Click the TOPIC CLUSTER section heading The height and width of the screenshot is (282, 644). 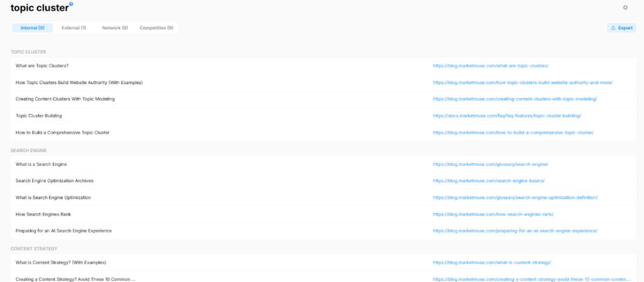point(28,52)
